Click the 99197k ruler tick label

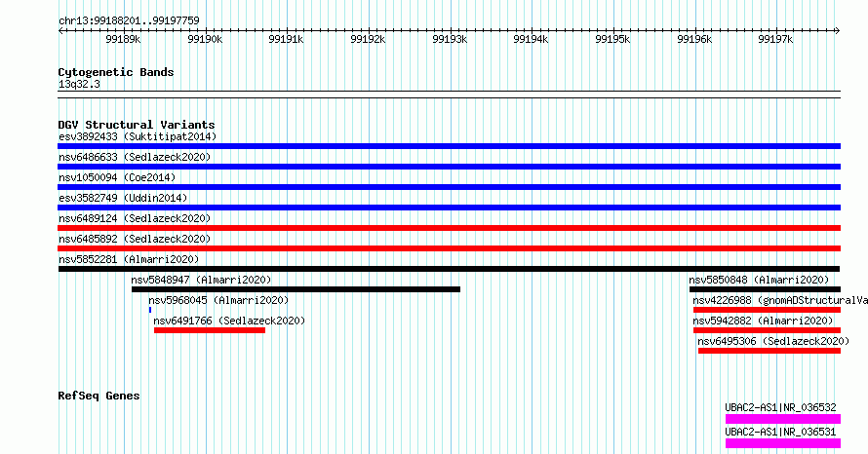click(775, 39)
